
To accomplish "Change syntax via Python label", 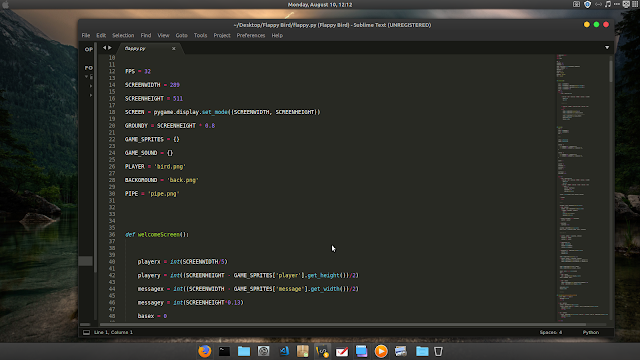I will 591,332.
